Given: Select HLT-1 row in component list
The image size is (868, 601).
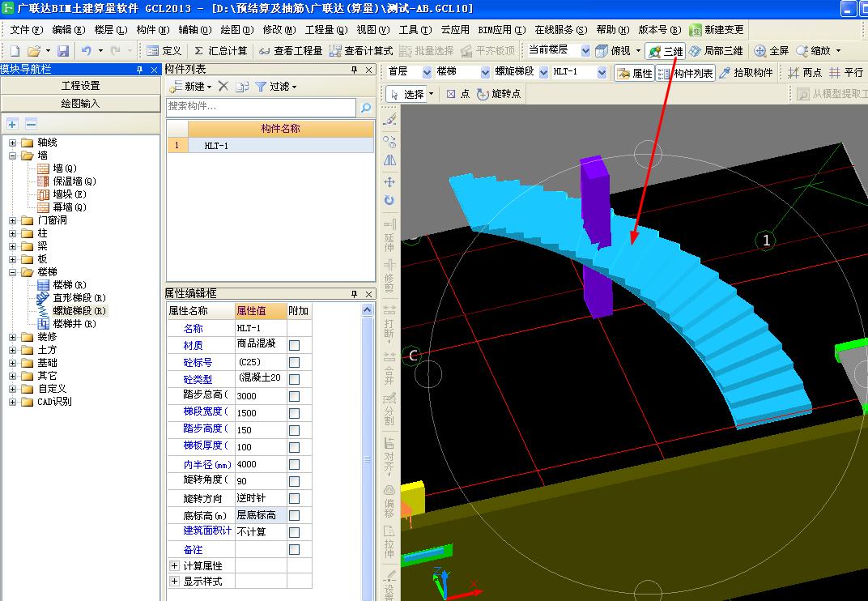Looking at the screenshot, I should pos(270,146).
